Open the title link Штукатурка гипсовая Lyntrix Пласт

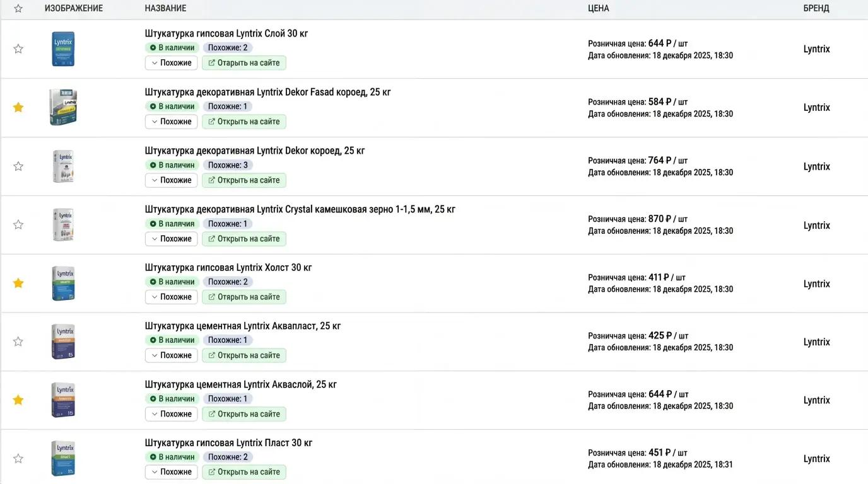point(228,443)
